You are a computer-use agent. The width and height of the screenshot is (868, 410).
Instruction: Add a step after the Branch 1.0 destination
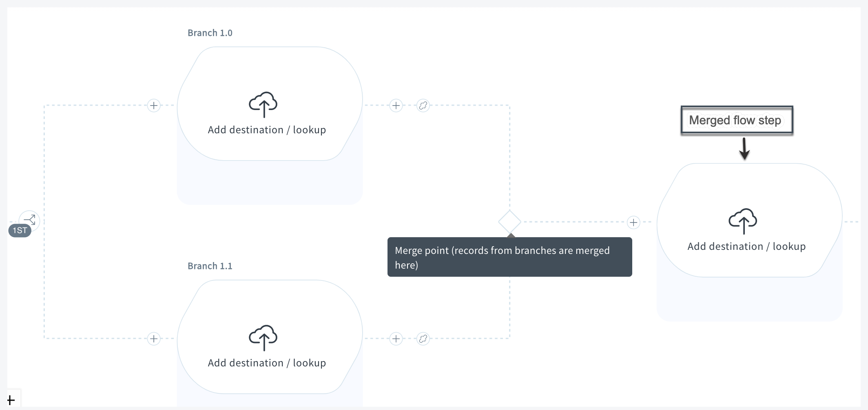(396, 106)
